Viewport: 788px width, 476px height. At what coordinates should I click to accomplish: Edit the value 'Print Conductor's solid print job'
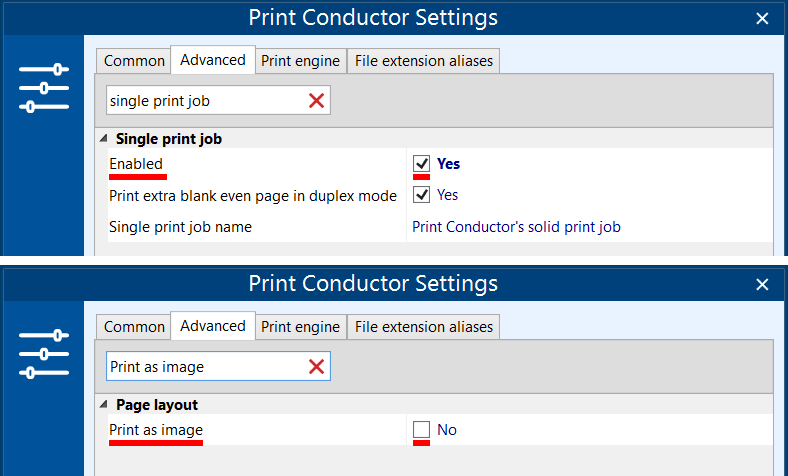coord(516,227)
